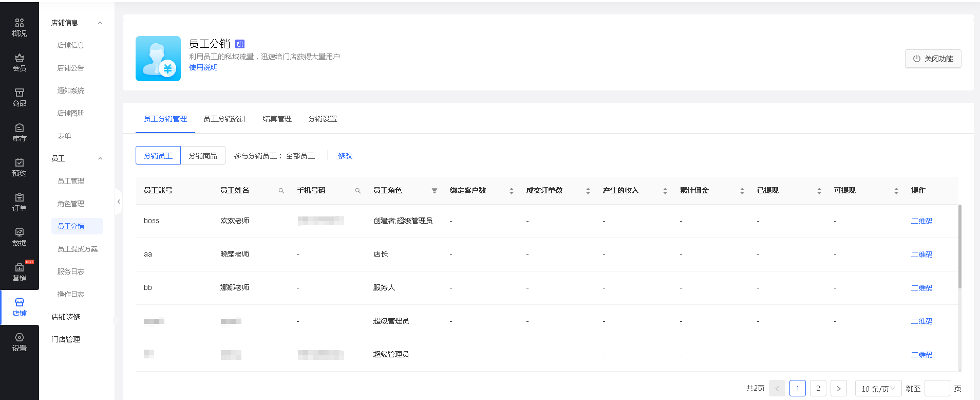Click the table vertical scrollbar
The height and width of the screenshot is (400, 980).
(x=960, y=247)
